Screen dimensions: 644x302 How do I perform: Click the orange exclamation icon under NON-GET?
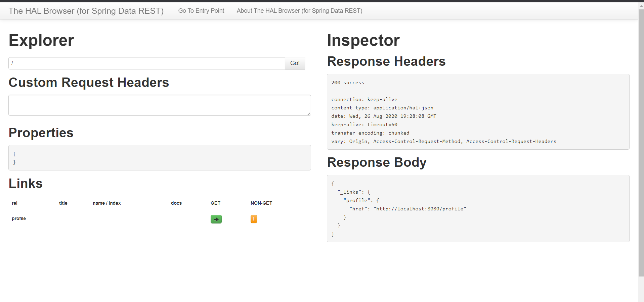click(x=254, y=219)
